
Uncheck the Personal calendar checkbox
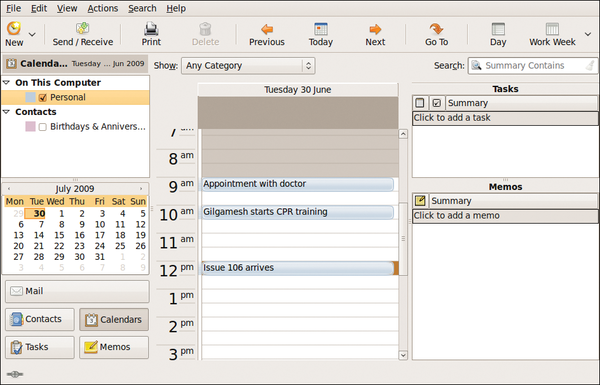(x=42, y=98)
